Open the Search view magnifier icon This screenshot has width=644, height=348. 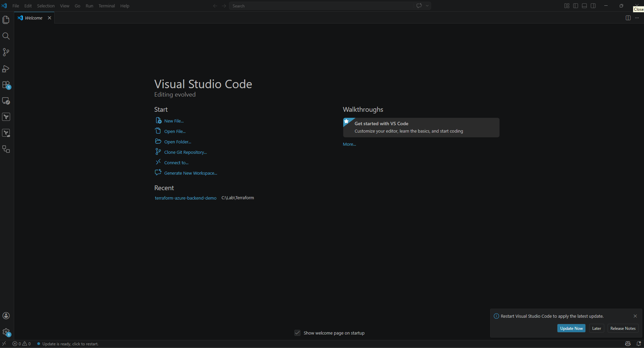click(6, 36)
